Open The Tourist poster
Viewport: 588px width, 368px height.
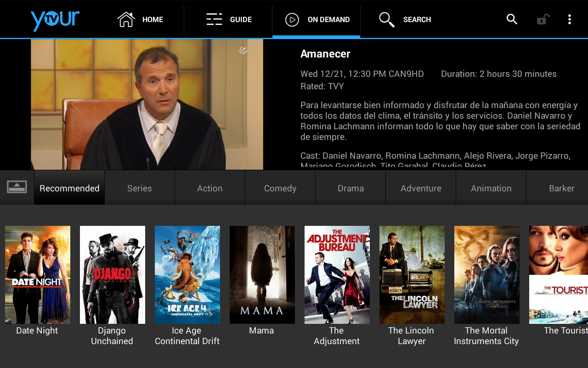(x=559, y=275)
